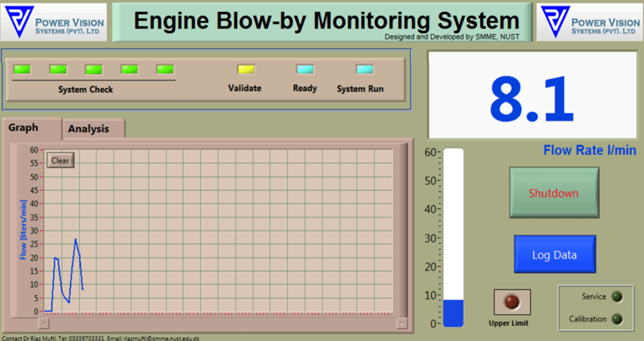644x341 pixels.
Task: Click the fifth System Check indicator light
Action: tap(164, 69)
